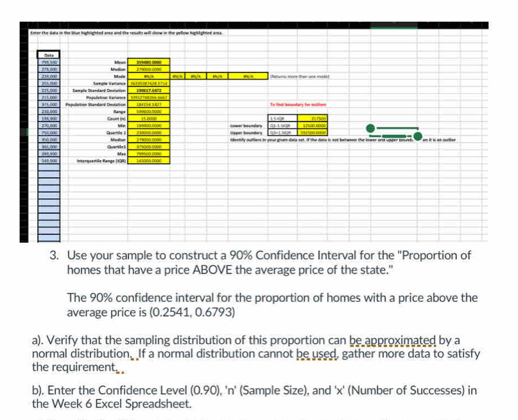Screen dimensions: 518x420
Task: Click the first yellow Mode #N/A cell
Action: (148, 76)
